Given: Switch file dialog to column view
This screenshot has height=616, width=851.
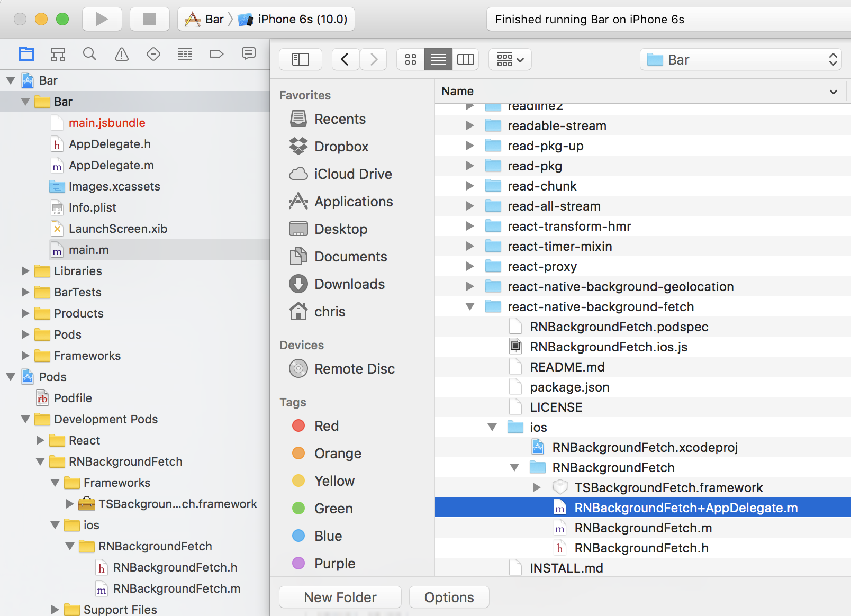Looking at the screenshot, I should coord(466,59).
